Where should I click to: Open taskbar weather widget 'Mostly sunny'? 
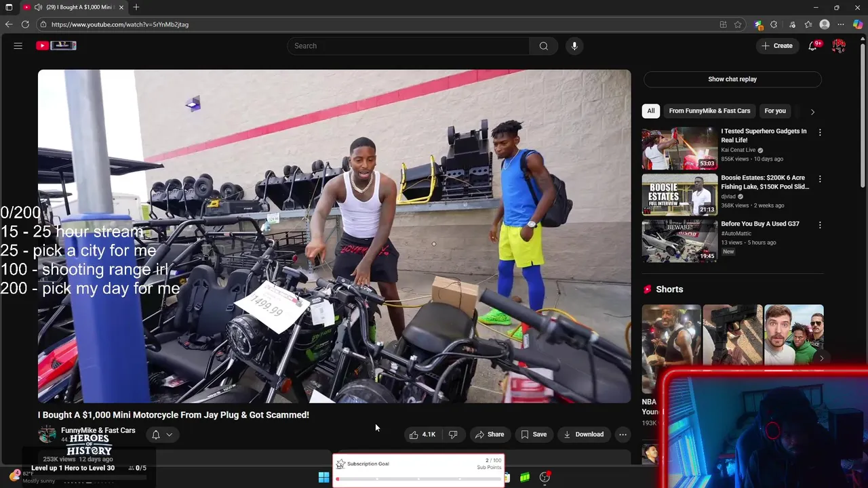(x=31, y=477)
